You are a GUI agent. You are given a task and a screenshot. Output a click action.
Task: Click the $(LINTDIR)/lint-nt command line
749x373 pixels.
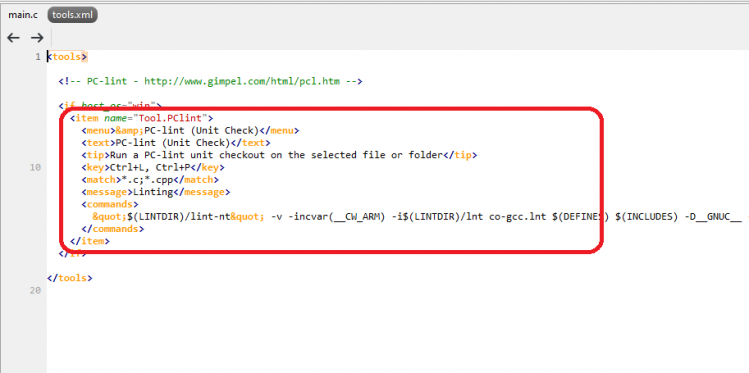tap(420, 217)
